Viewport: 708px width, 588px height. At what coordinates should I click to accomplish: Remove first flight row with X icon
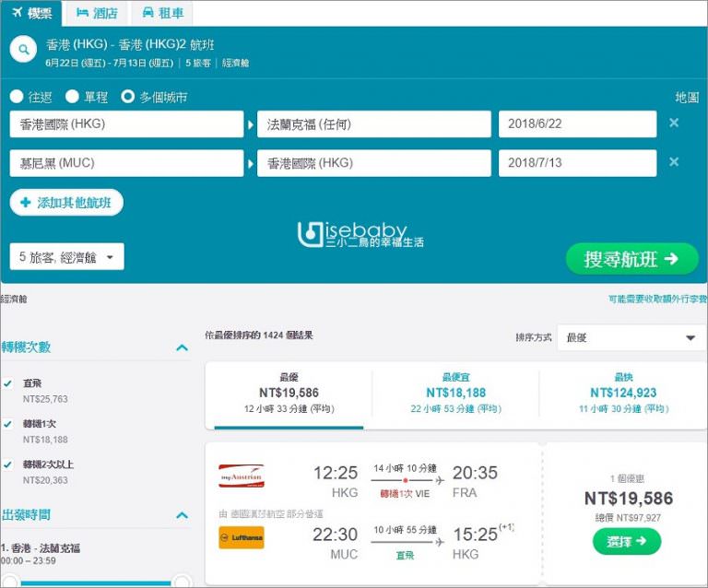674,123
